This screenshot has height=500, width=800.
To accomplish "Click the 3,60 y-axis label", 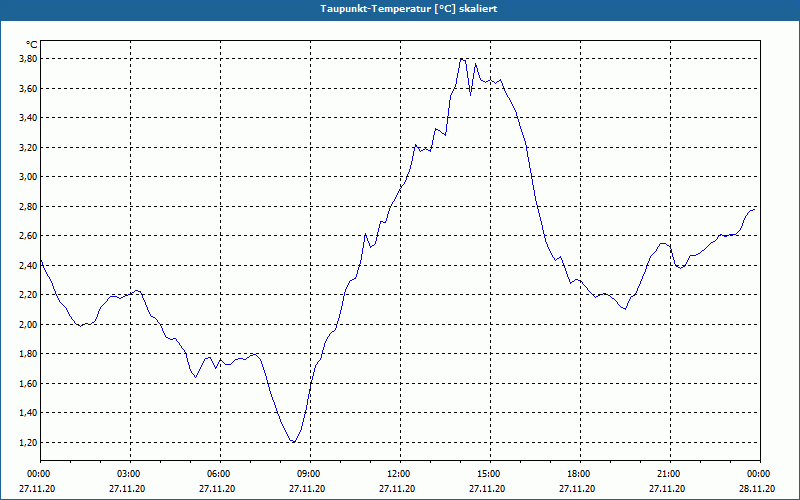I will pos(28,89).
